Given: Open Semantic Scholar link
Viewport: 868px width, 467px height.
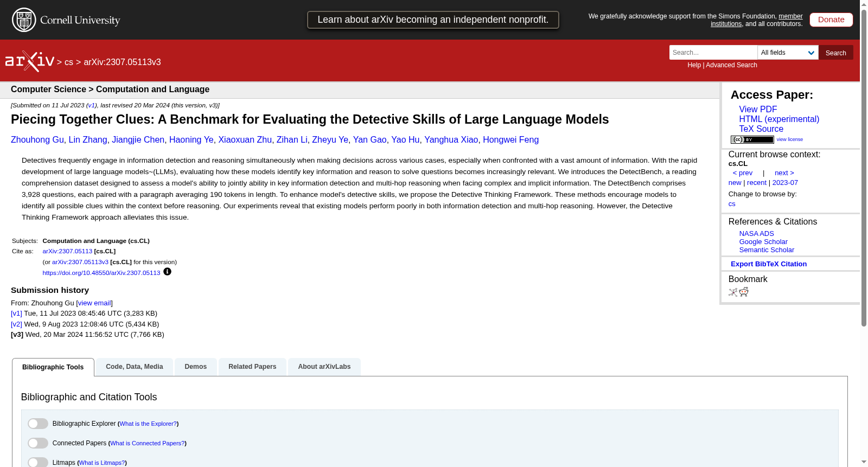Looking at the screenshot, I should [x=767, y=250].
